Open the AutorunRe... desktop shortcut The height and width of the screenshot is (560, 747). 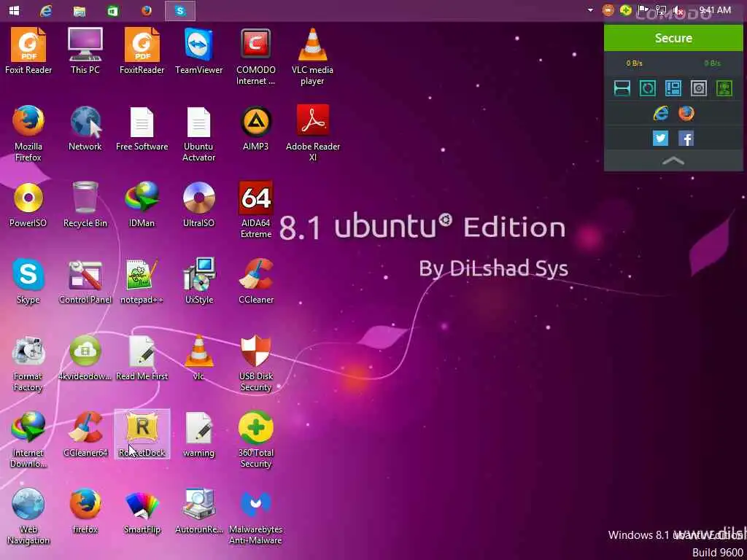click(x=198, y=511)
